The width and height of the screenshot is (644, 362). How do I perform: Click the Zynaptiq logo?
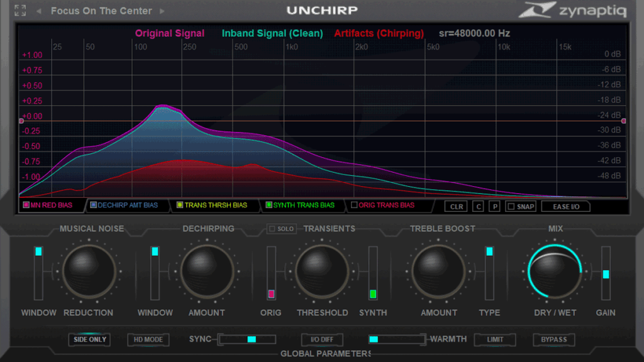click(x=572, y=10)
